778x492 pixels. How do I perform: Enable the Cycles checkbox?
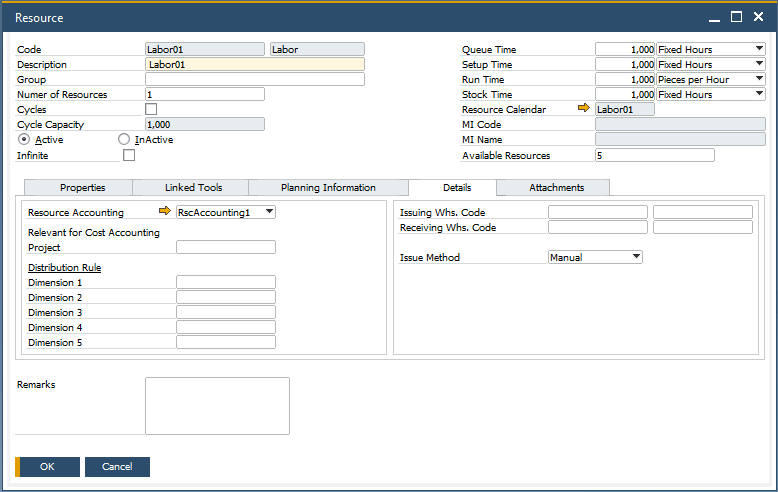tap(151, 109)
